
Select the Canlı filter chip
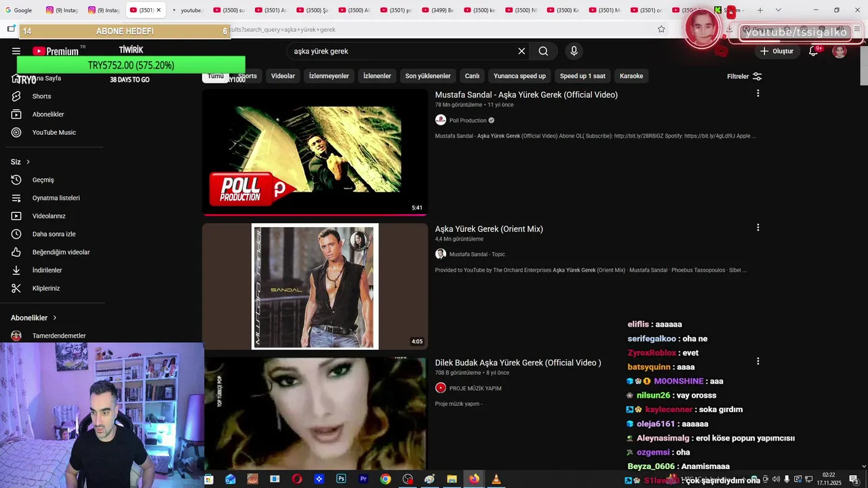(472, 76)
